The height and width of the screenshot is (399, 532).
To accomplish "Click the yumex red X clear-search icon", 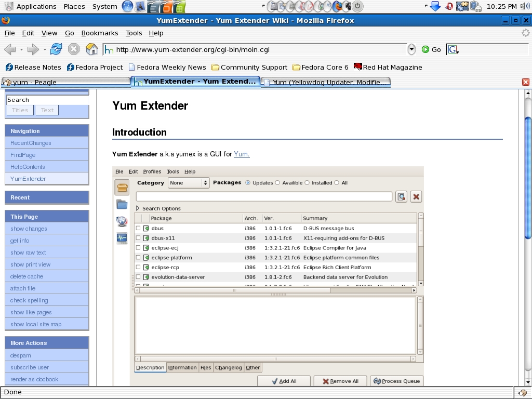I will coord(416,197).
